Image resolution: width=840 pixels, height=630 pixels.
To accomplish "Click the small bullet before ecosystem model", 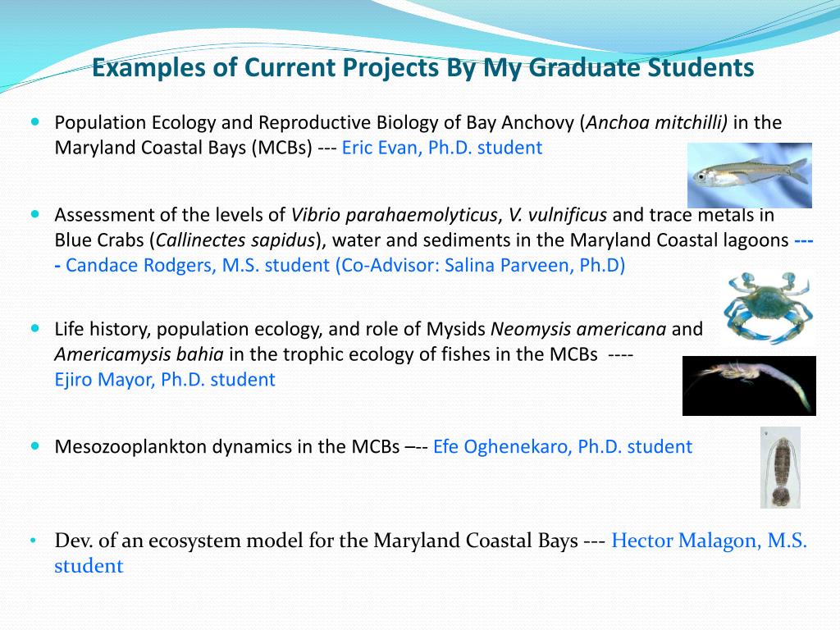I will (34, 541).
